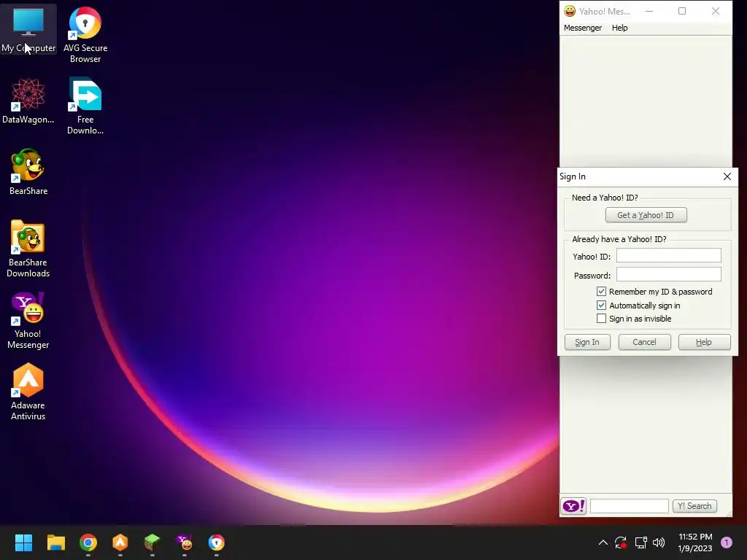
Task: Click the Yahoo! Messenger smiley title icon
Action: click(x=569, y=11)
